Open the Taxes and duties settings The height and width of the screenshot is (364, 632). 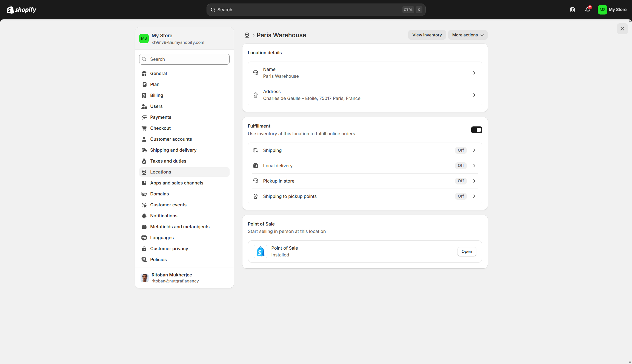[x=168, y=161]
